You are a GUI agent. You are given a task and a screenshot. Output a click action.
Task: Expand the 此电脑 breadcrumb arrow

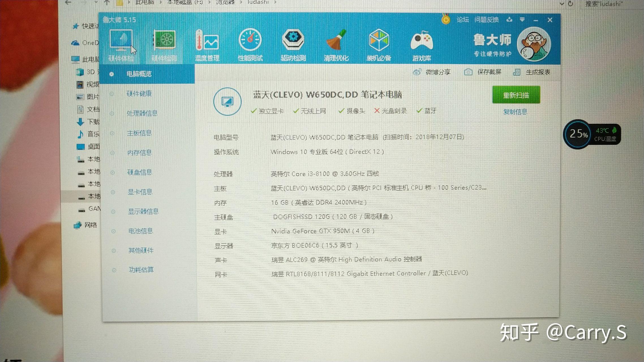tap(160, 2)
